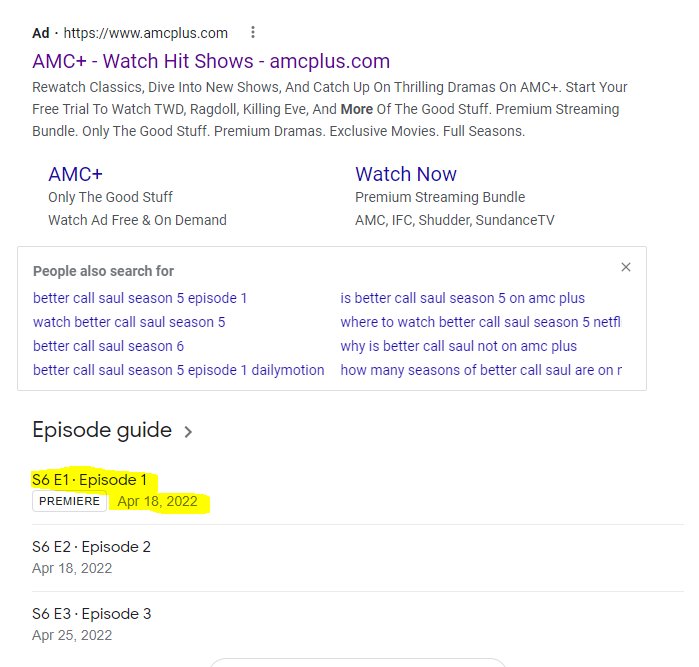
Task: Open AMC+ Watch Hit Shows ad headline
Action: [211, 61]
